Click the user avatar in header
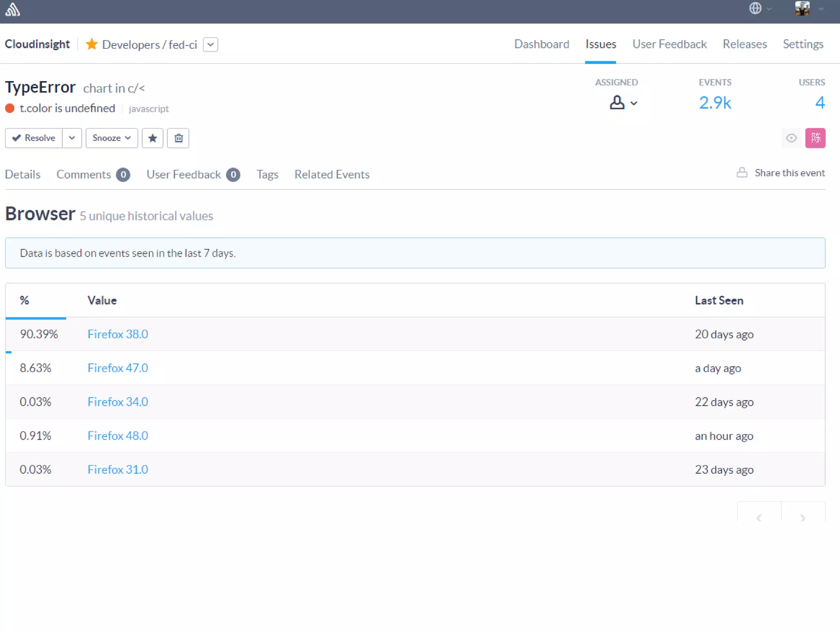Image resolution: width=840 pixels, height=630 pixels. coord(802,8)
